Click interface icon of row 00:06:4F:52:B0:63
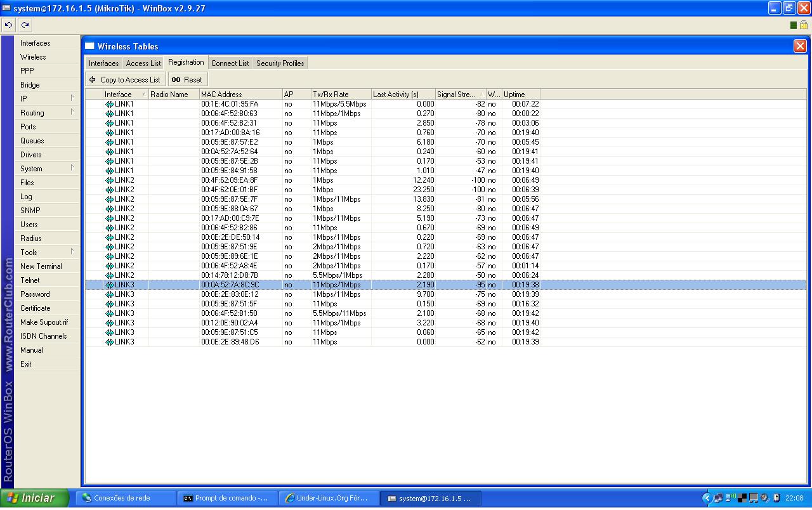Screen dimensions: 812x510 click(x=109, y=114)
